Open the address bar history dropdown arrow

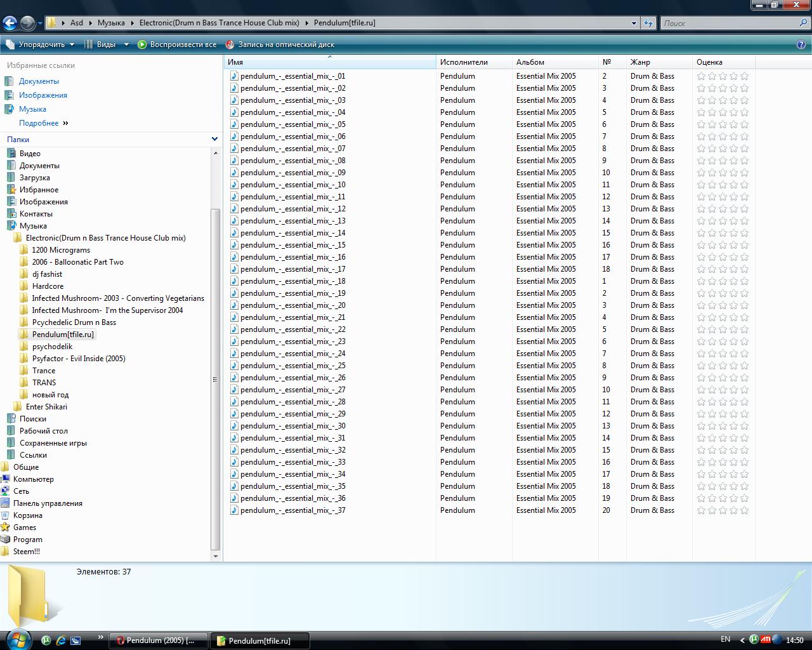tap(634, 23)
